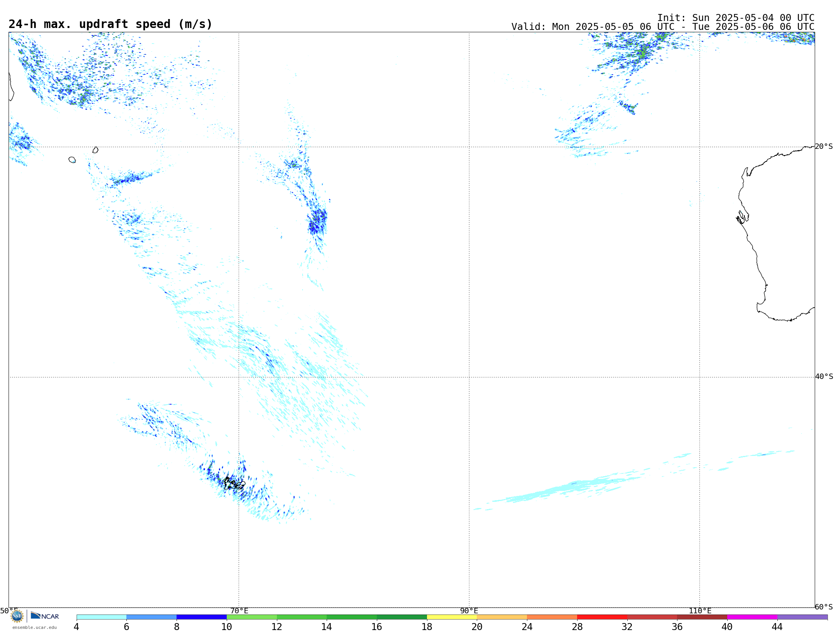Click the colorbar tick label '36'

point(677,627)
